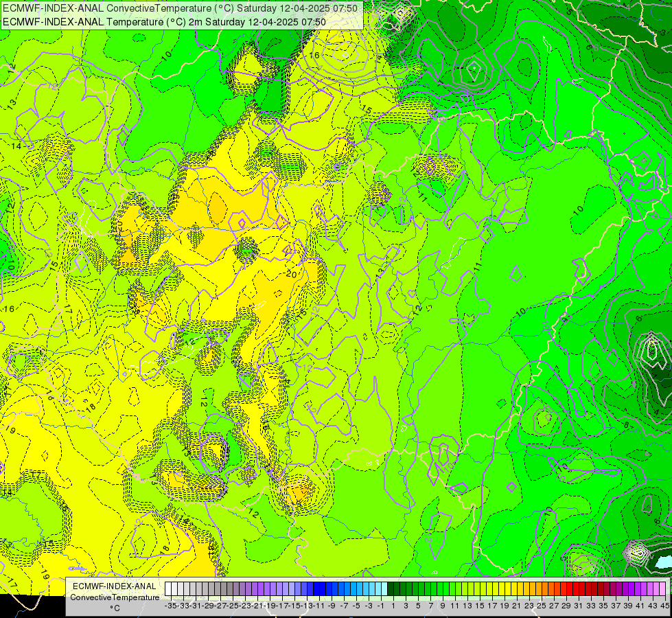
Task: Click the legend value -25
Action: [x=233, y=606]
